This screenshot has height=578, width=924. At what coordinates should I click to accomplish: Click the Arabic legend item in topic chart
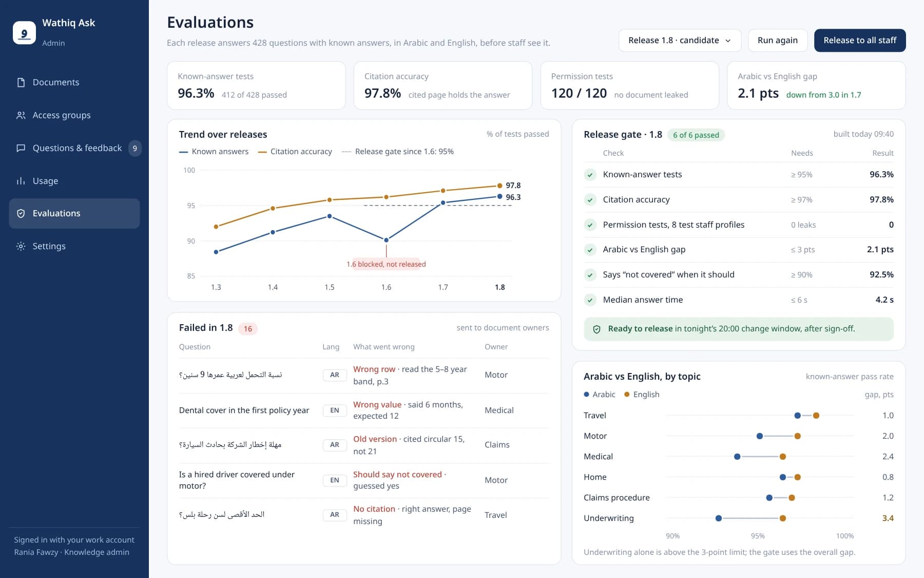(x=599, y=395)
